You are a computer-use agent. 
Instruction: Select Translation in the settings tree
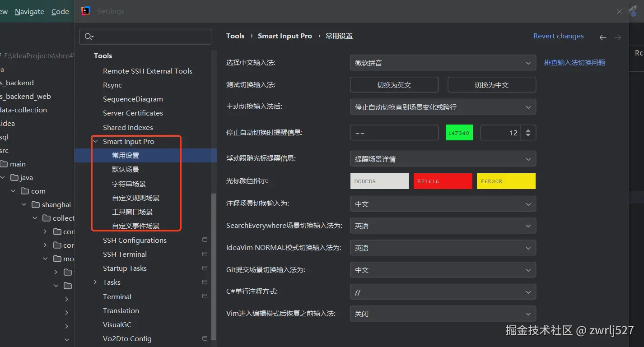coord(121,310)
